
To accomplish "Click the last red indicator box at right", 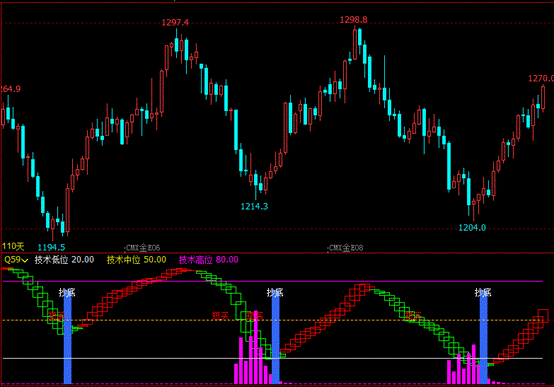I will coord(543,315).
